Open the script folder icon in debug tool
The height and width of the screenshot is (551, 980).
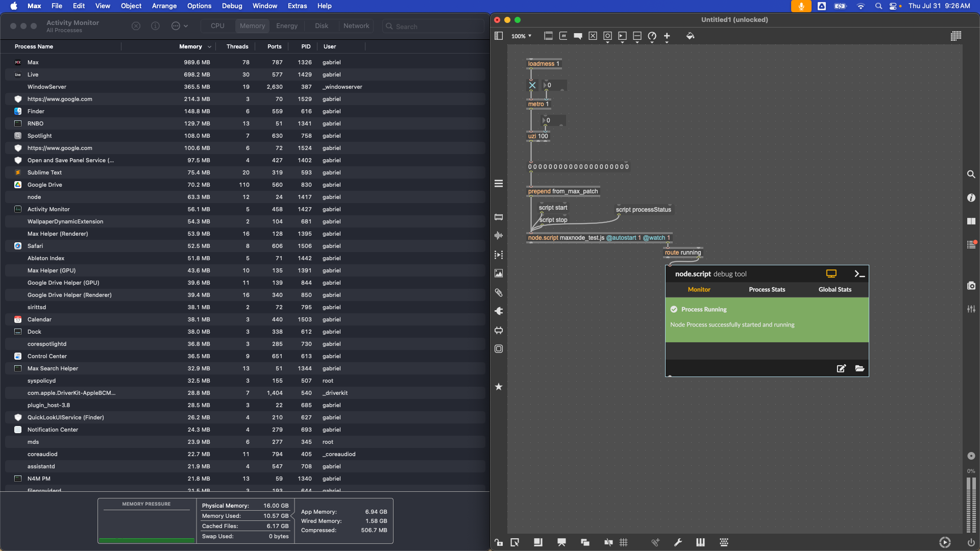tap(860, 368)
